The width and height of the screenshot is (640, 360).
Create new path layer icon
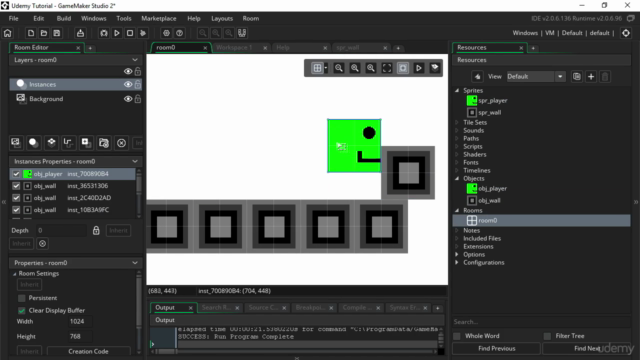tap(68, 142)
